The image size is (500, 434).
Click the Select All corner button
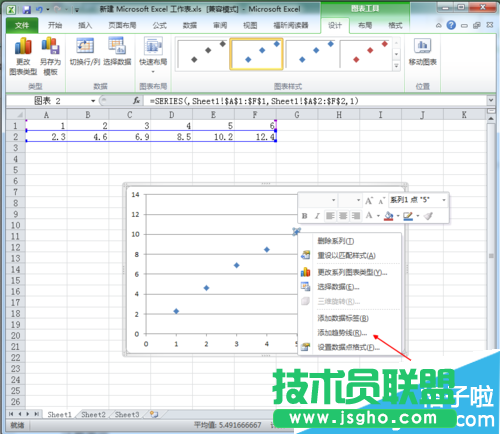pos(16,115)
